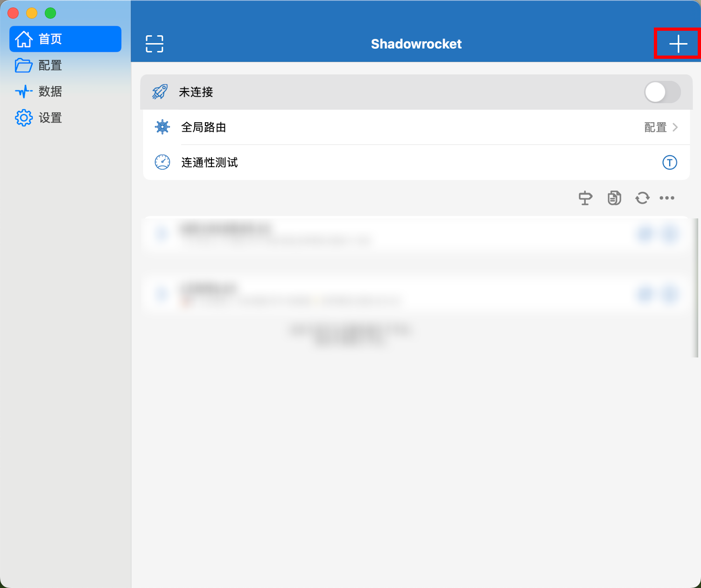Maximize the window with green button

[x=50, y=13]
